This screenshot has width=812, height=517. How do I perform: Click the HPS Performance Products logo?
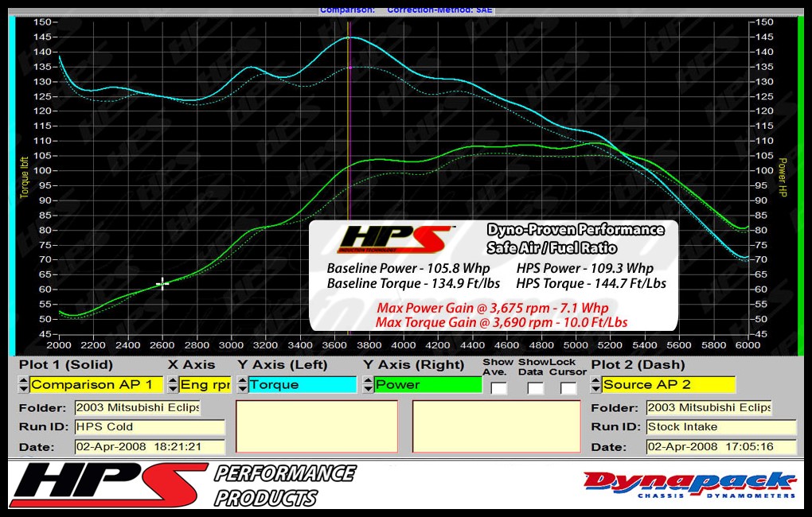pyautogui.click(x=185, y=484)
